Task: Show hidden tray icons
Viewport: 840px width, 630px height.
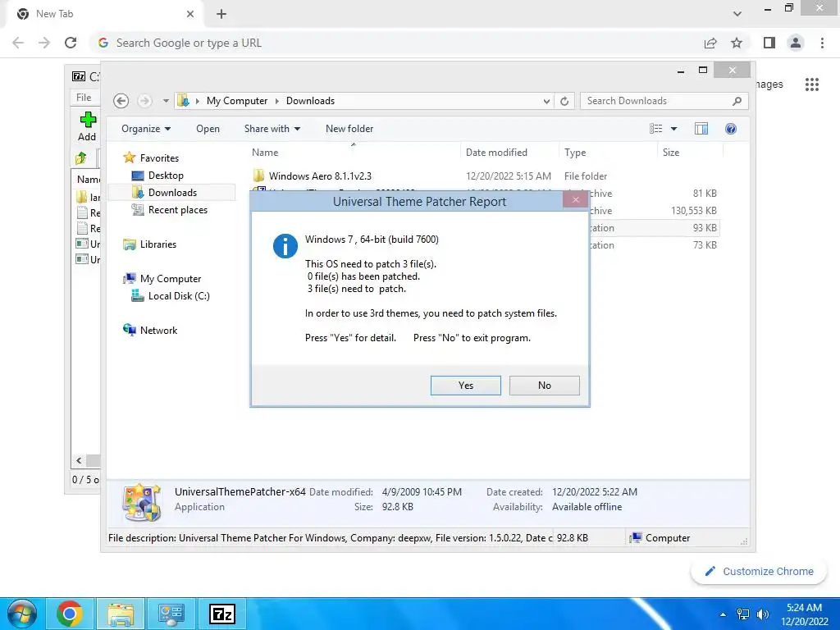Action: coord(723,614)
